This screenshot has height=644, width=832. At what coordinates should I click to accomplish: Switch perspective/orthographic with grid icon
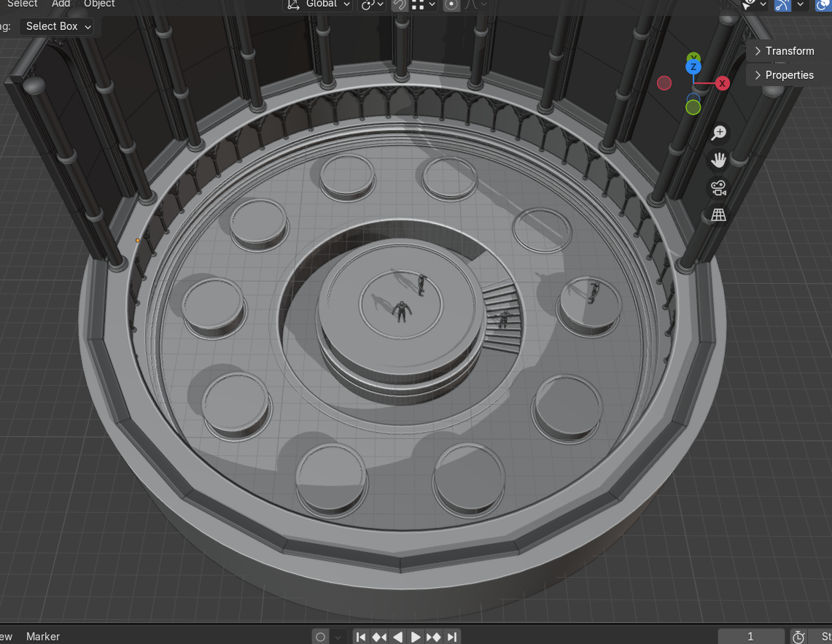tap(719, 215)
